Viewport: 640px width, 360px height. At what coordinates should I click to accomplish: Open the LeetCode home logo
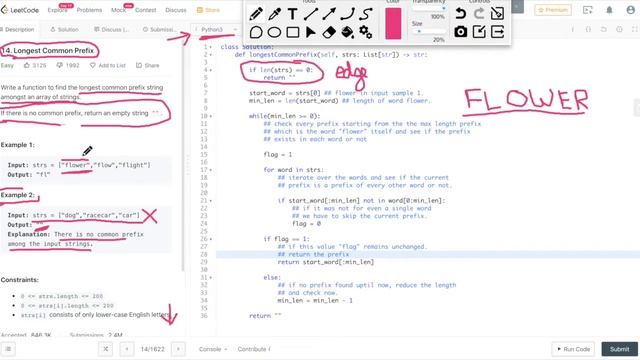click(x=20, y=10)
